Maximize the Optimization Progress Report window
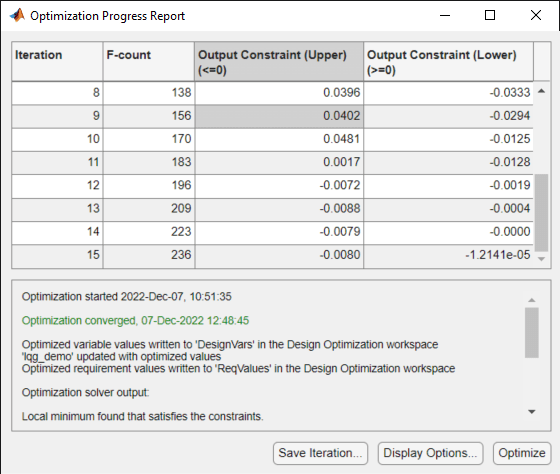Viewport: 560px width, 474px height. 490,15
